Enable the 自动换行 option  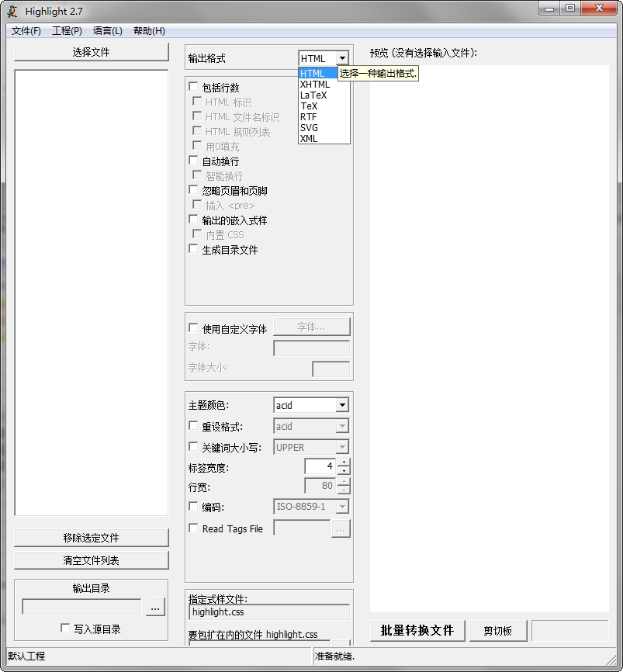tap(193, 161)
